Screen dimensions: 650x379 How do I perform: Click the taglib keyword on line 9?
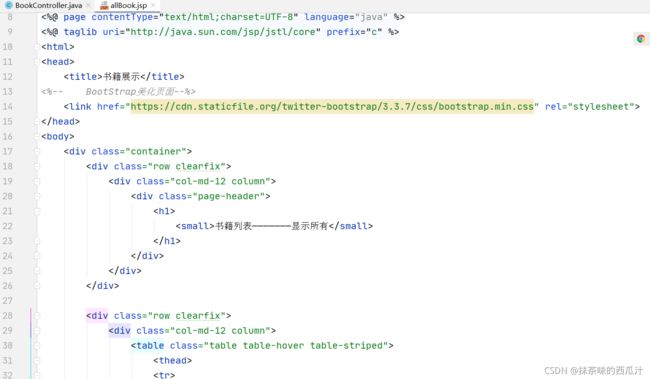coord(80,32)
